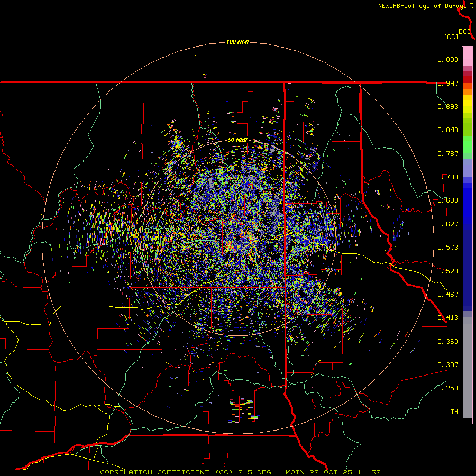
Task: Click the isolated echo cluster near bottom center
Action: (245, 410)
